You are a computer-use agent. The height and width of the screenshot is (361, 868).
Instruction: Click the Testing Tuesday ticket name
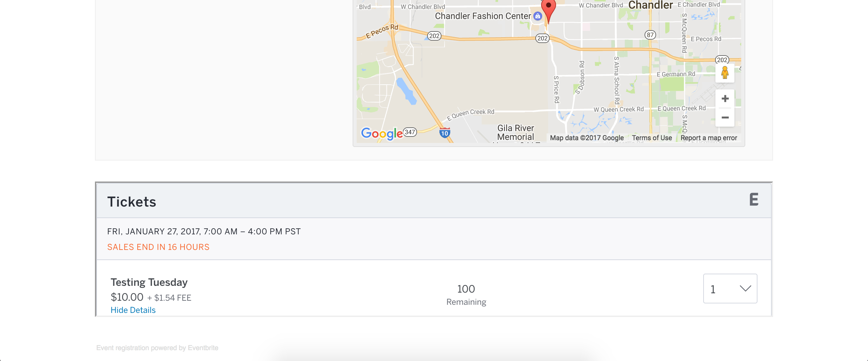click(x=149, y=282)
